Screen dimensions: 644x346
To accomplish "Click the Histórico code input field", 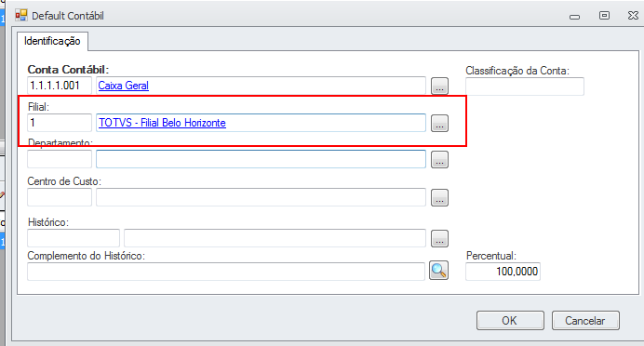I will coord(74,238).
